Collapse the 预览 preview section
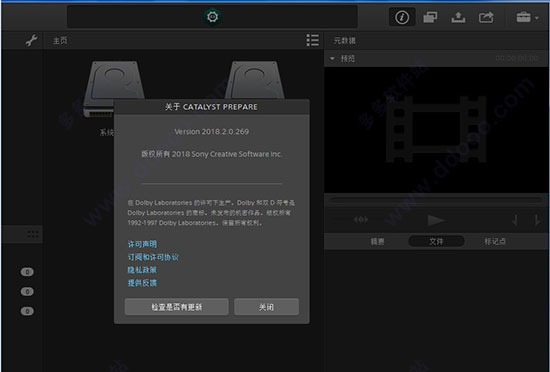Image resolution: width=550 pixels, height=372 pixels. pyautogui.click(x=332, y=59)
